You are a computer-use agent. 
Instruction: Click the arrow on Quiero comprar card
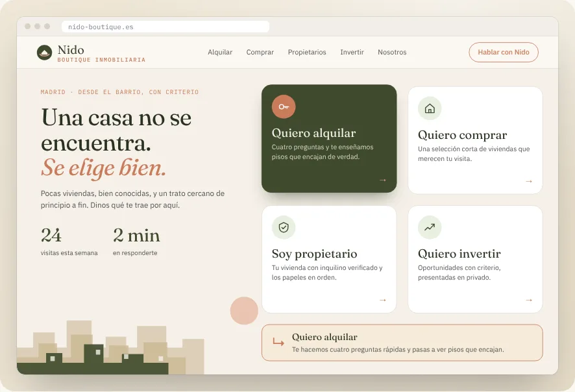tap(529, 182)
